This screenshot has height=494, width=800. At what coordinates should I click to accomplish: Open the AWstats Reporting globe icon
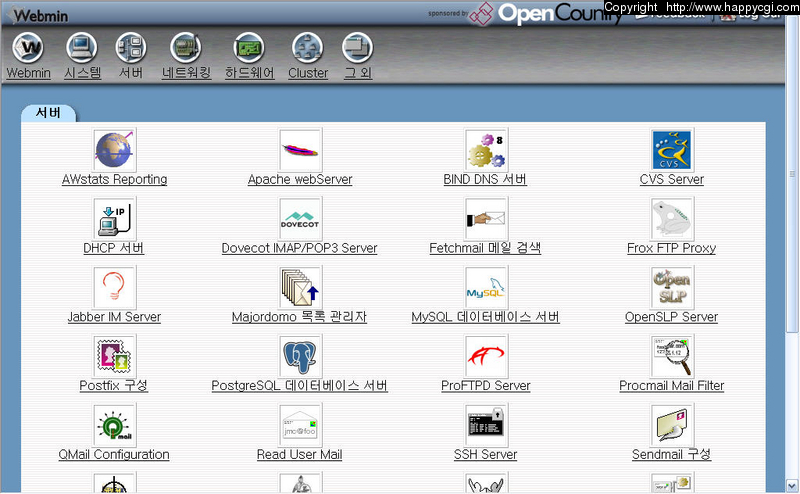pos(114,150)
